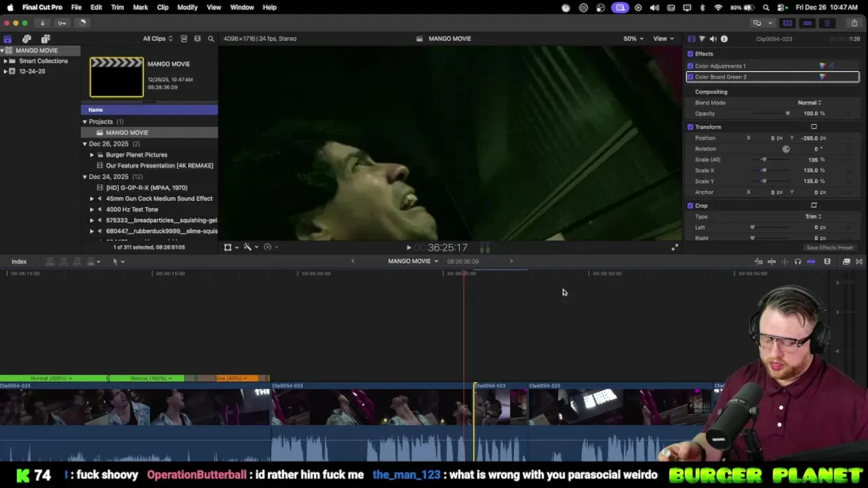
Task: Show the Audio inspector speaker tab
Action: 713,39
